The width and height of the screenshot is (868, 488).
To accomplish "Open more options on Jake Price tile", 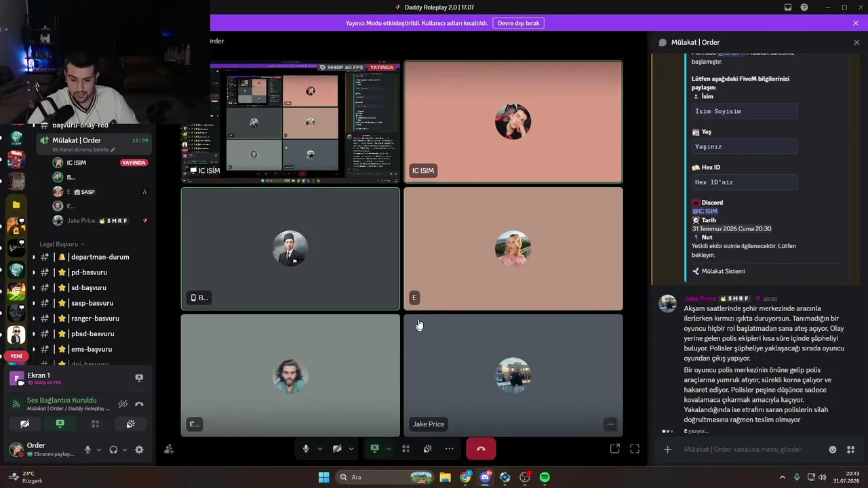I will click(x=610, y=424).
